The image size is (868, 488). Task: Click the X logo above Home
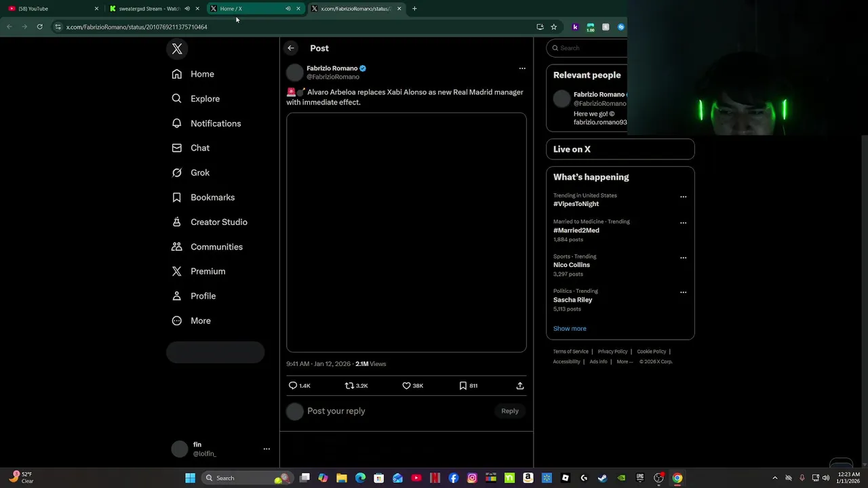coord(177,49)
